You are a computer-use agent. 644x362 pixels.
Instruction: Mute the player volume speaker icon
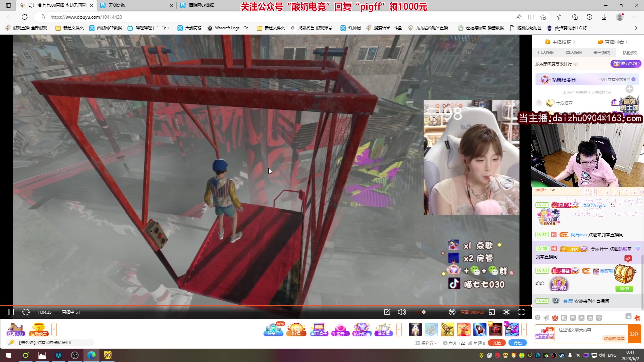coord(401,312)
